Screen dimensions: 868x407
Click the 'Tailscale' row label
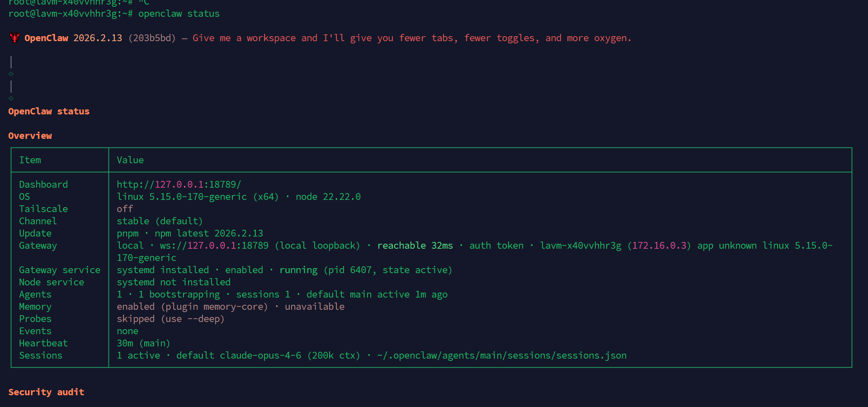pyautogui.click(x=43, y=209)
